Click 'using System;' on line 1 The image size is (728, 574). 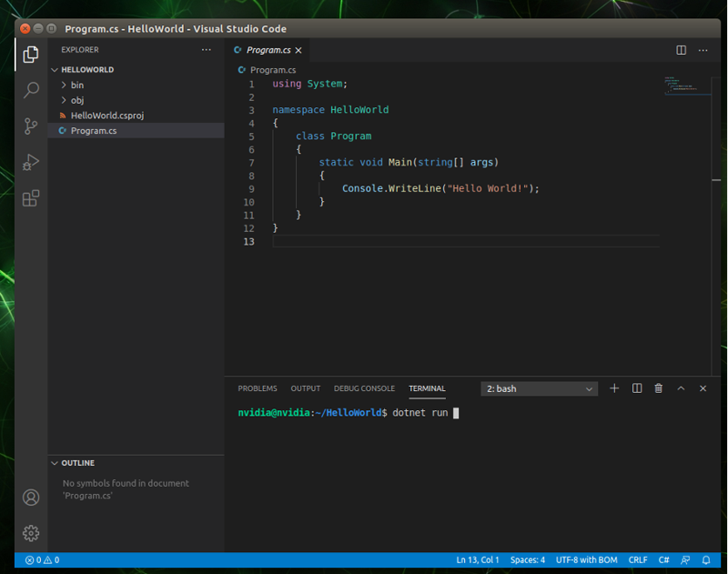(x=309, y=84)
